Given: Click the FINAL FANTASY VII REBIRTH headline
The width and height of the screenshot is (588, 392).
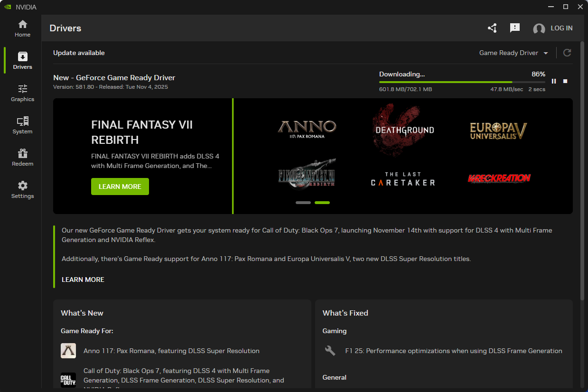Looking at the screenshot, I should pyautogui.click(x=142, y=132).
